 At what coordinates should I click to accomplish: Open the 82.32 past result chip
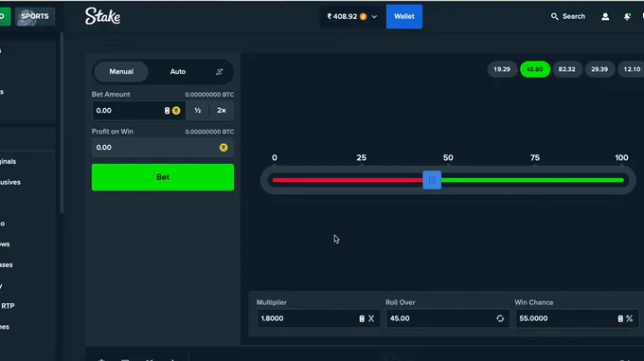tap(566, 69)
